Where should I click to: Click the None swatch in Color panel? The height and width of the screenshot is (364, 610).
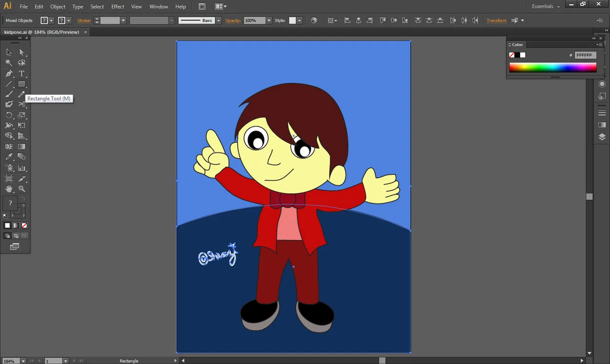pos(511,55)
